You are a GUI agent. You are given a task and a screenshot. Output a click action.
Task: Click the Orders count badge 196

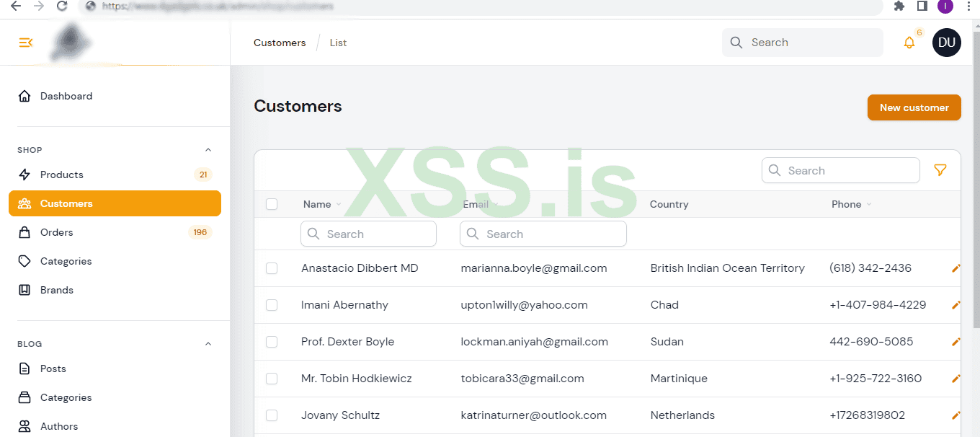(x=200, y=232)
